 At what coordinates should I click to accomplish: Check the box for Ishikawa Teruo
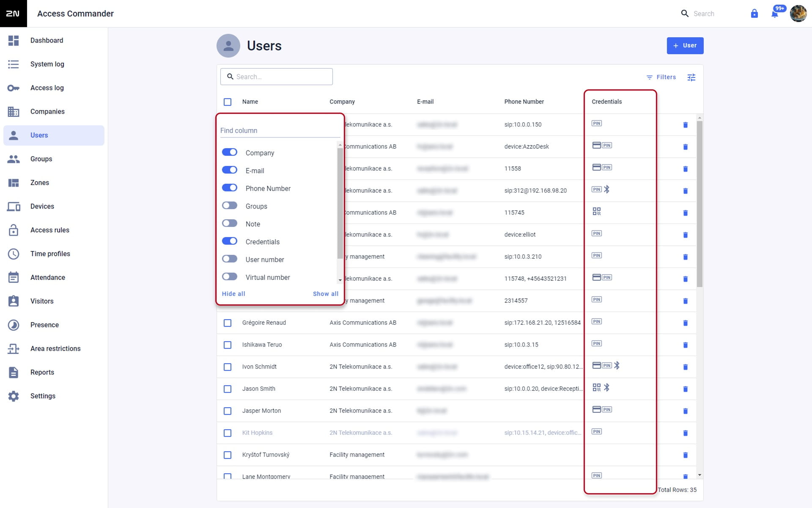point(228,345)
